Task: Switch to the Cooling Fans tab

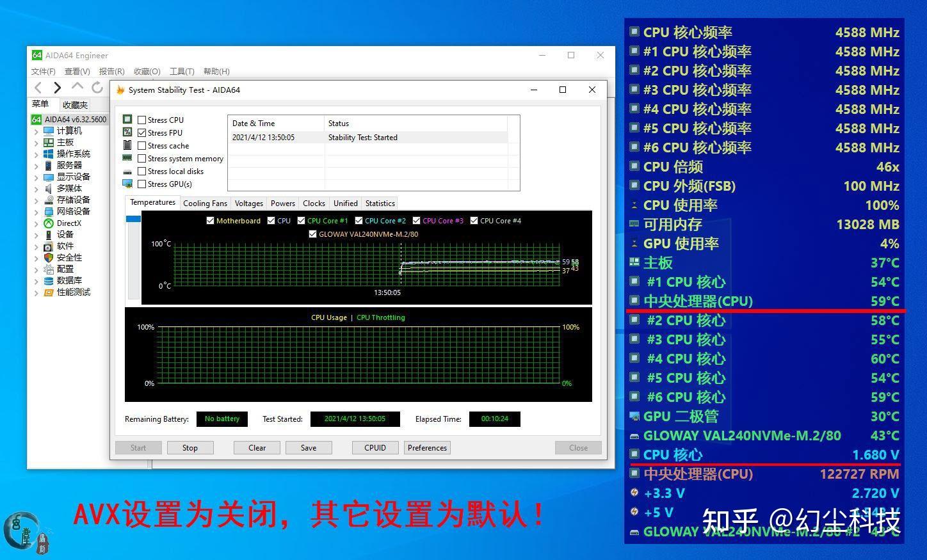Action: click(205, 204)
